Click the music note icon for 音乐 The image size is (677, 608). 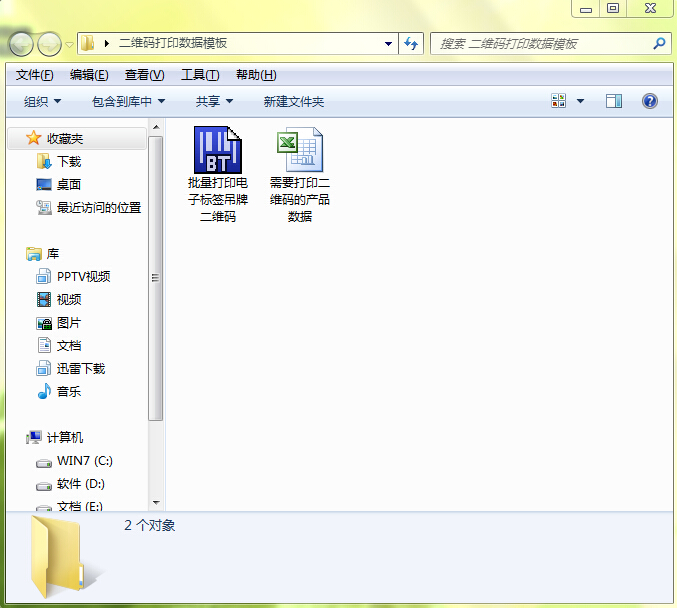coord(44,391)
